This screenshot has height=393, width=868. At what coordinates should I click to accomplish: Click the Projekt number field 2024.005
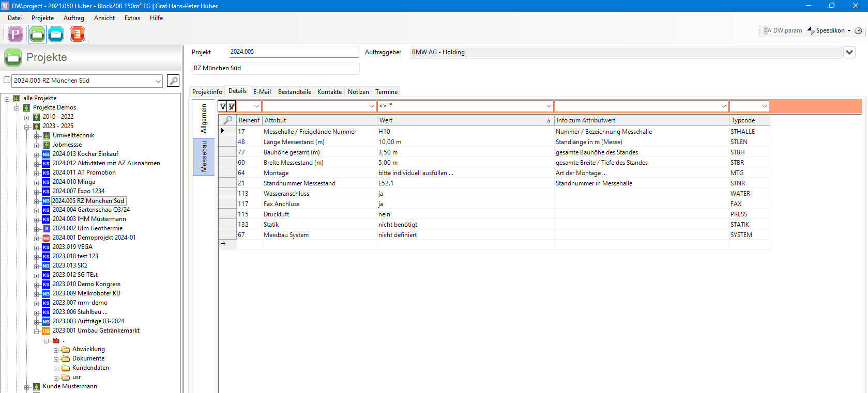(294, 52)
